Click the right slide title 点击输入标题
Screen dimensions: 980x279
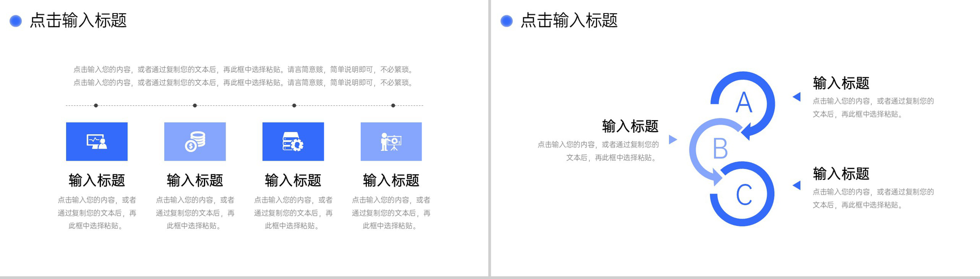coord(569,20)
